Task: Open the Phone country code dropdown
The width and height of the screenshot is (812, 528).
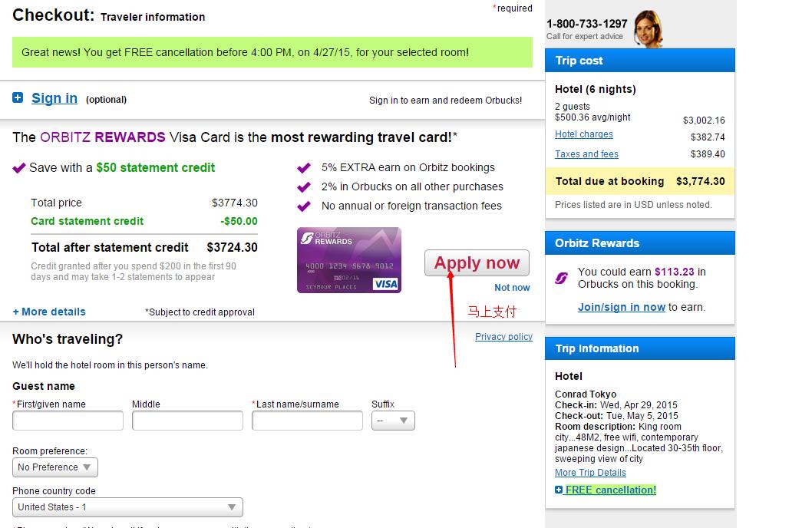Action: point(127,507)
